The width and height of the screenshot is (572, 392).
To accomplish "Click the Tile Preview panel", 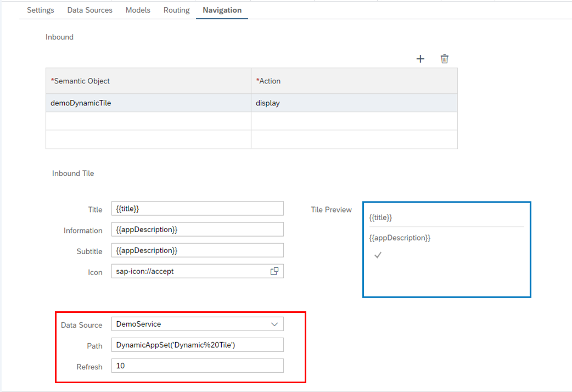I will (446, 249).
